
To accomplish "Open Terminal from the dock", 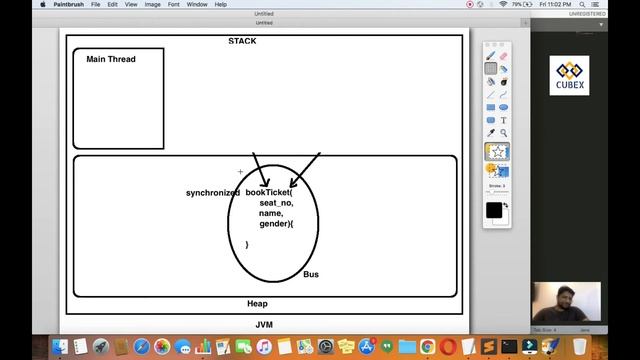I will pyautogui.click(x=509, y=347).
